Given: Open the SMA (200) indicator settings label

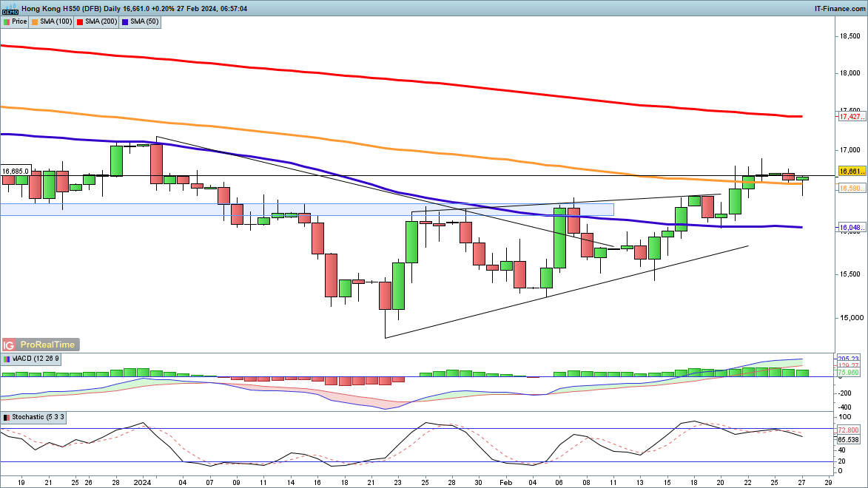Looking at the screenshot, I should click(x=100, y=21).
